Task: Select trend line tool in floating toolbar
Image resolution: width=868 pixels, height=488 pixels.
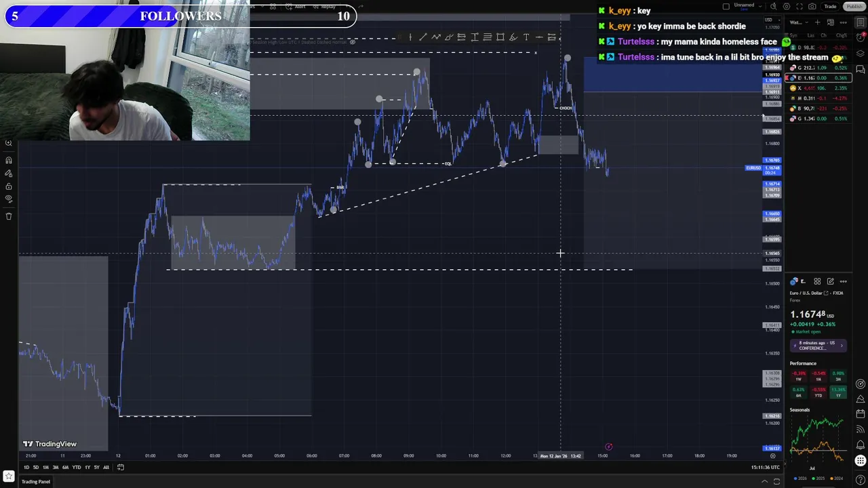Action: tap(423, 37)
